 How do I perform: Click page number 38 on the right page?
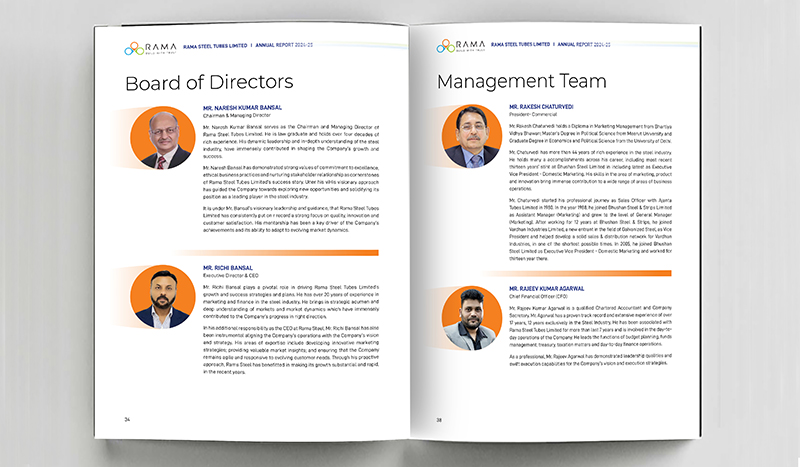click(x=438, y=418)
